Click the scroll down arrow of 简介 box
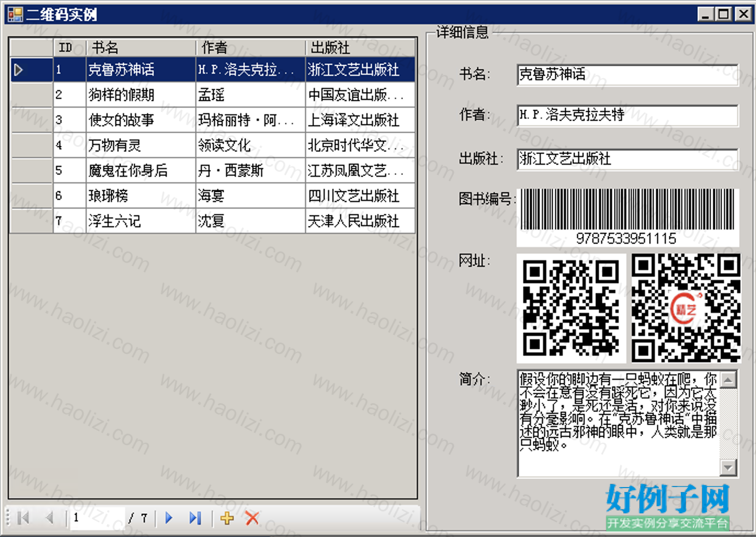Image resolution: width=756 pixels, height=537 pixels. pos(728,467)
